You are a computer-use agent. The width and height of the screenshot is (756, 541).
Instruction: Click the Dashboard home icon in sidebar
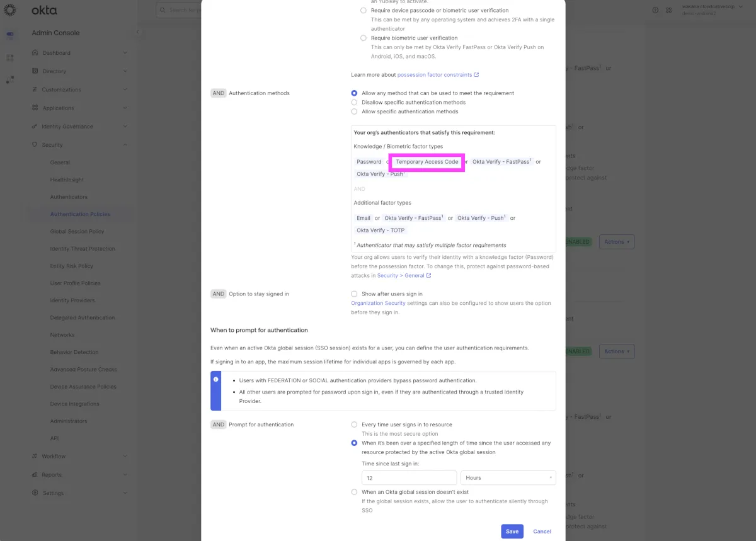pyautogui.click(x=35, y=53)
